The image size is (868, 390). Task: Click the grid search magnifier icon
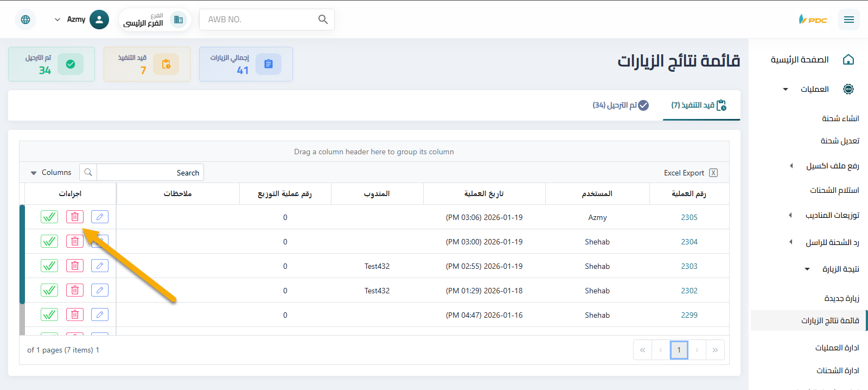tap(88, 172)
